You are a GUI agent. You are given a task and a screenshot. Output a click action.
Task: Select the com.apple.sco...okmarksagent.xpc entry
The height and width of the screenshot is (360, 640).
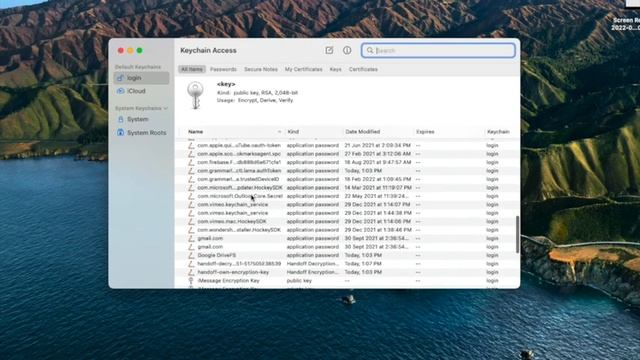coord(347,154)
